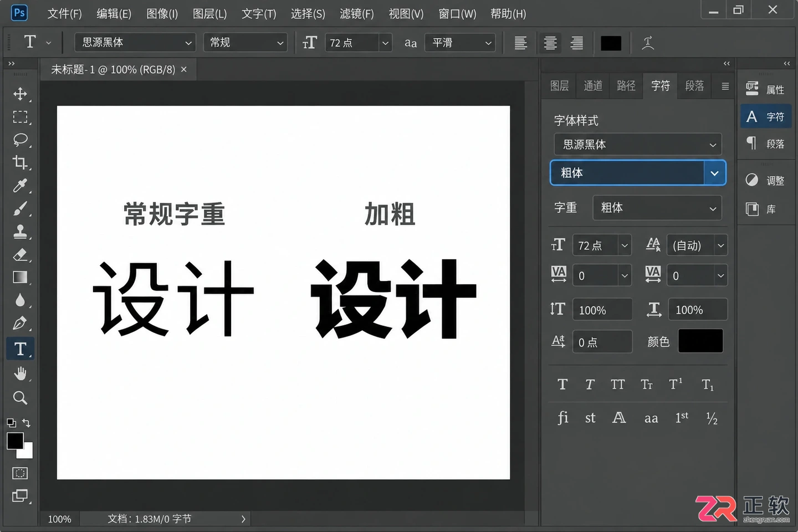Swap foreground and background colors
This screenshot has height=532, width=798.
tap(26, 423)
